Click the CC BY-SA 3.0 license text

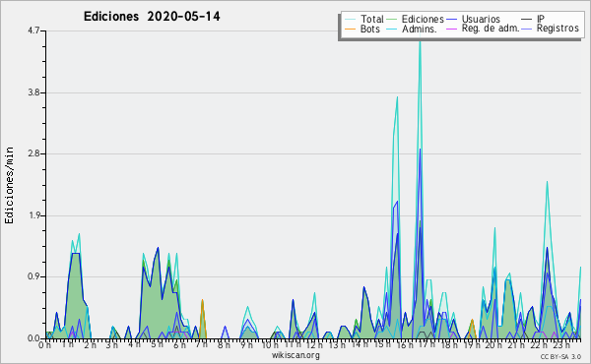[560, 357]
